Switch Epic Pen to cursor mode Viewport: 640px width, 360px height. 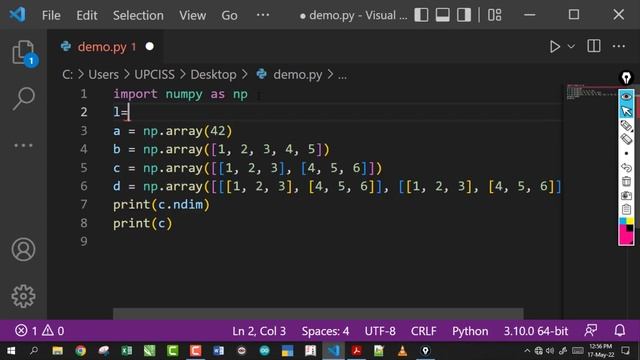click(626, 111)
